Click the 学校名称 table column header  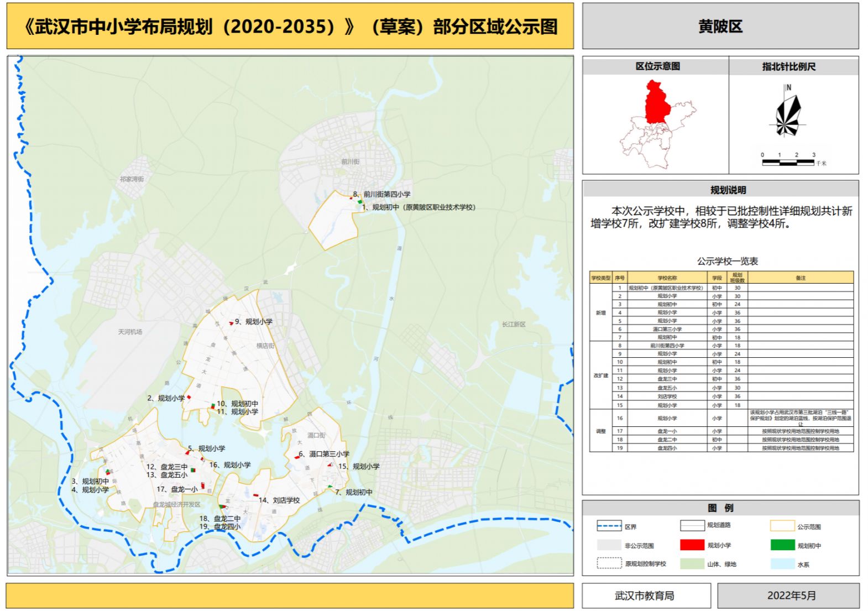[667, 278]
